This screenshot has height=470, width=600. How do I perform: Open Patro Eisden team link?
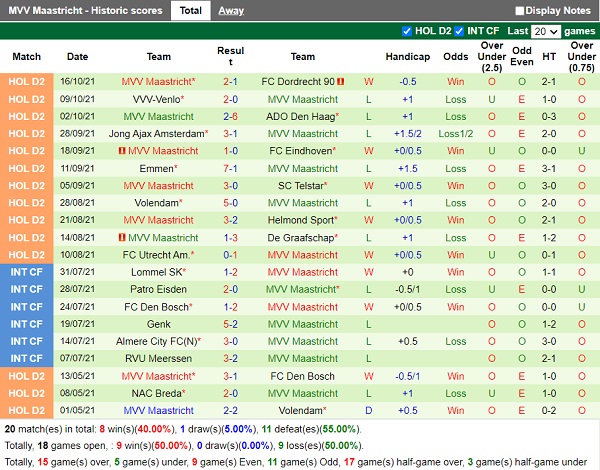[158, 289]
